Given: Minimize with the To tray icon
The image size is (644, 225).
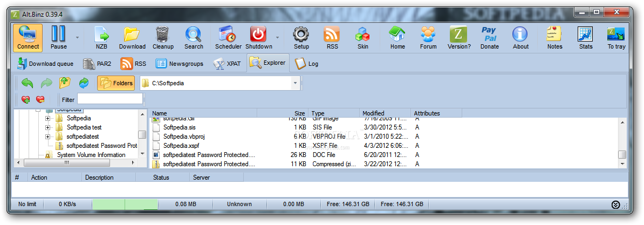Looking at the screenshot, I should (x=616, y=37).
